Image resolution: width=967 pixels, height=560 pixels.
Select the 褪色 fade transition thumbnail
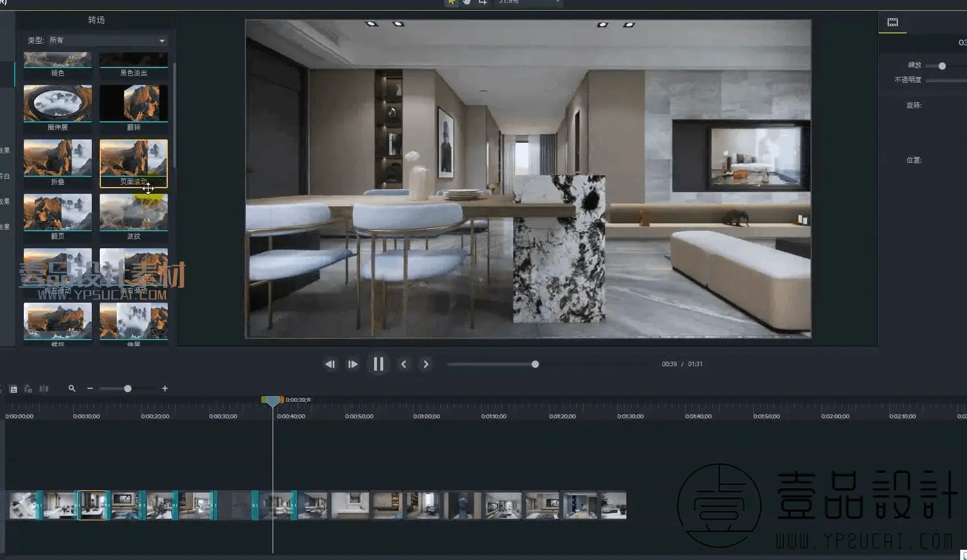click(x=57, y=60)
